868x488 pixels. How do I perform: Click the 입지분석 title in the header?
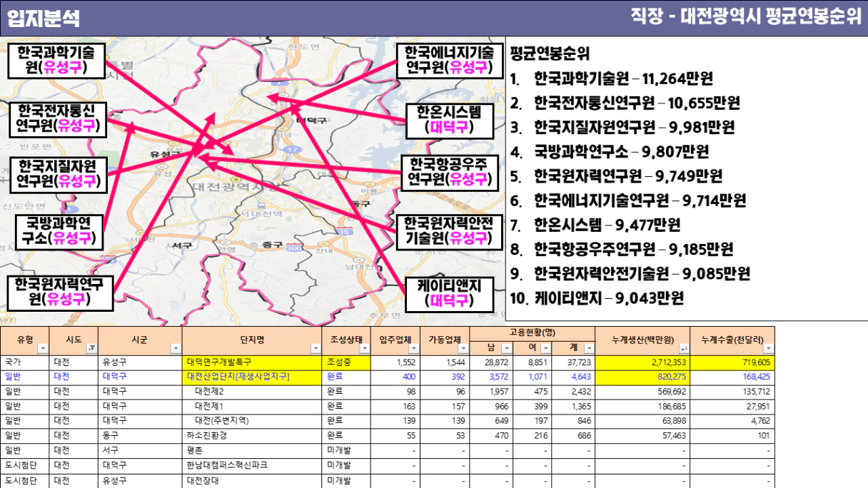click(44, 18)
